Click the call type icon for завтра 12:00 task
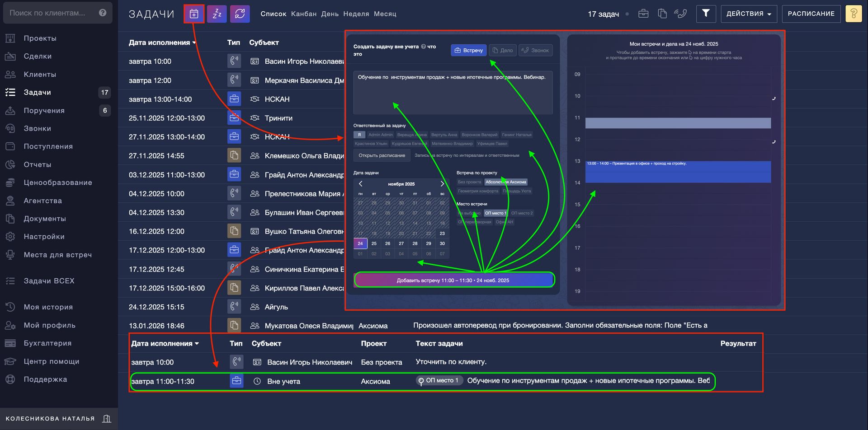Viewport: 868px width, 430px height. (x=234, y=80)
